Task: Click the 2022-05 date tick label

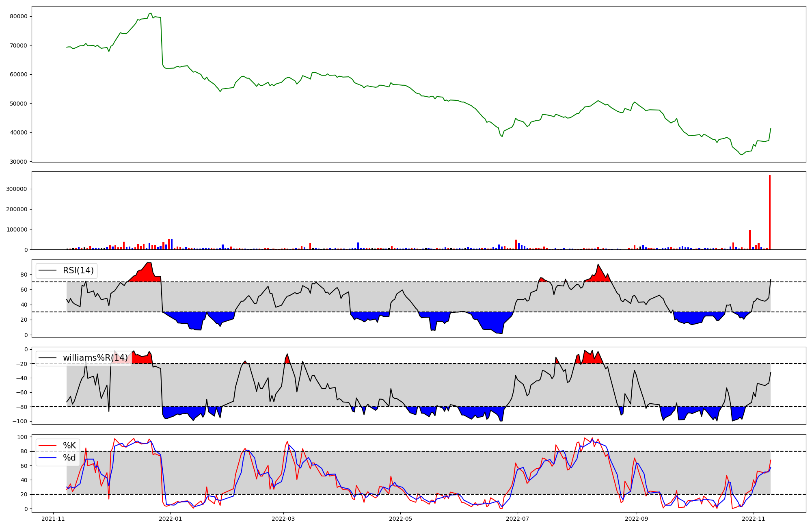Action: (x=401, y=519)
